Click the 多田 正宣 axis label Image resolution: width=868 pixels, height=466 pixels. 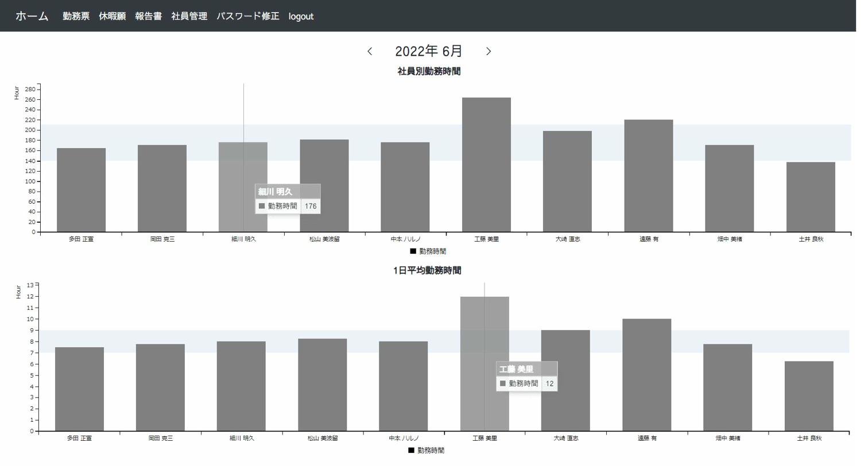[x=80, y=239]
